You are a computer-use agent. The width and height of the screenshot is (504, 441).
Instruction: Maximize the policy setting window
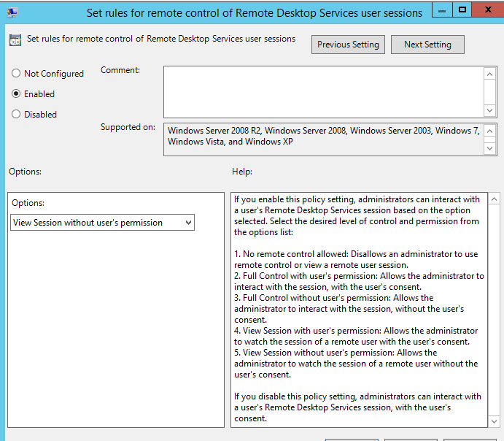462,9
